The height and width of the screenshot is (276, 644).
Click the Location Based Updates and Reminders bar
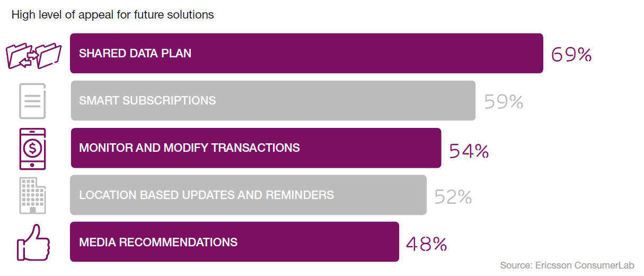(x=248, y=195)
